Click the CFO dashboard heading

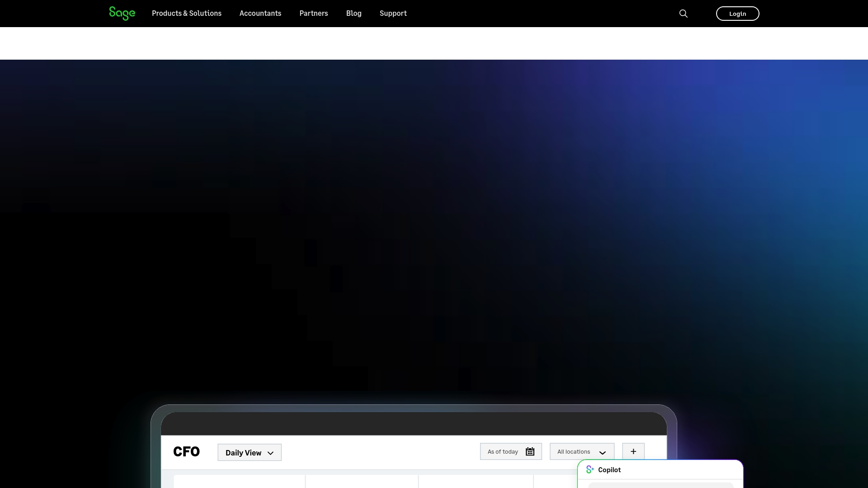click(x=186, y=451)
